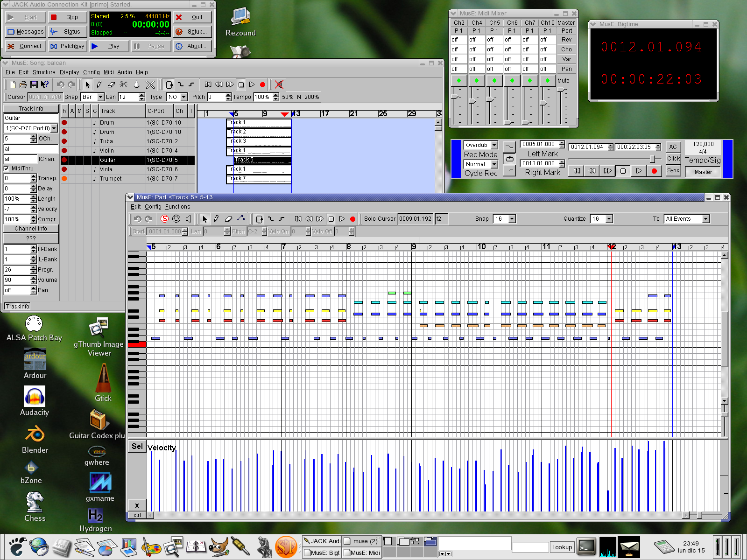Click the transport position slider handle
The height and width of the screenshot is (560, 747).
click(x=652, y=159)
